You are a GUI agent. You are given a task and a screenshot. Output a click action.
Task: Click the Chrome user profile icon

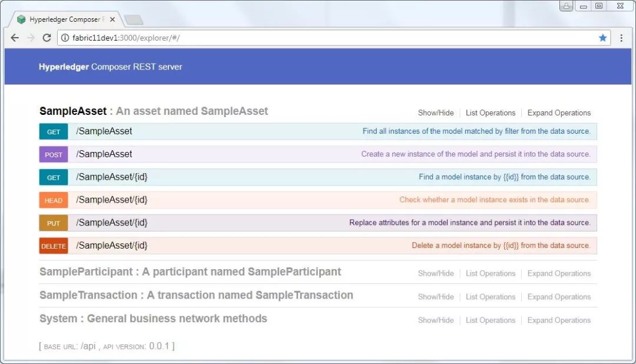tap(567, 6)
